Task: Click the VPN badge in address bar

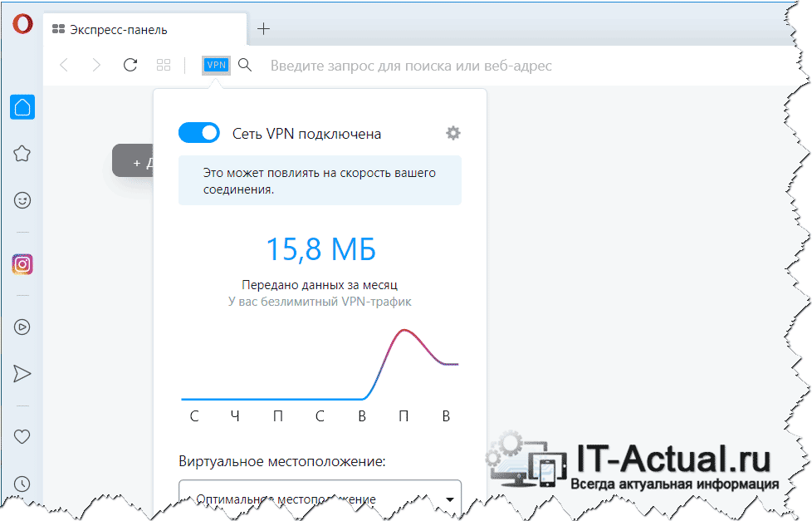Action: pos(216,66)
